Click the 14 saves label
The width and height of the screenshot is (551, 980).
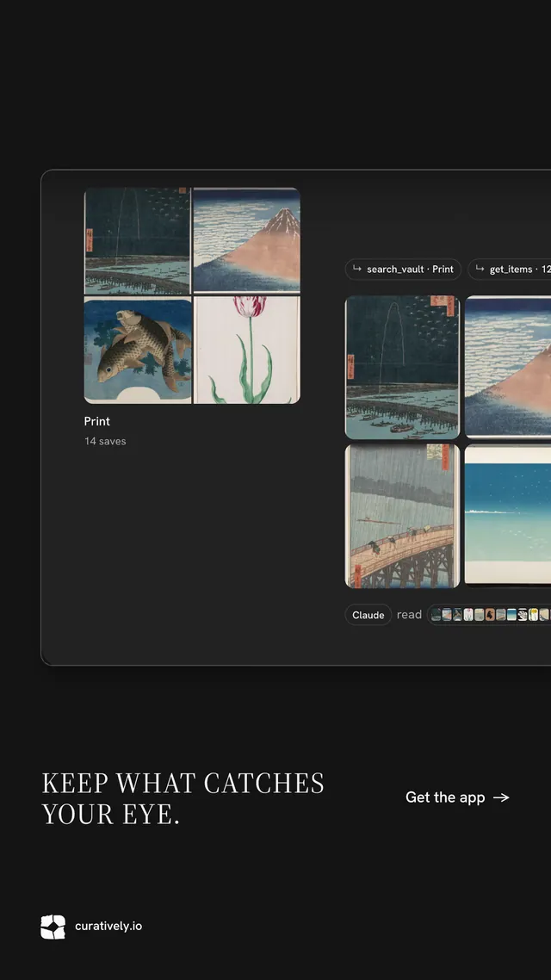(105, 441)
